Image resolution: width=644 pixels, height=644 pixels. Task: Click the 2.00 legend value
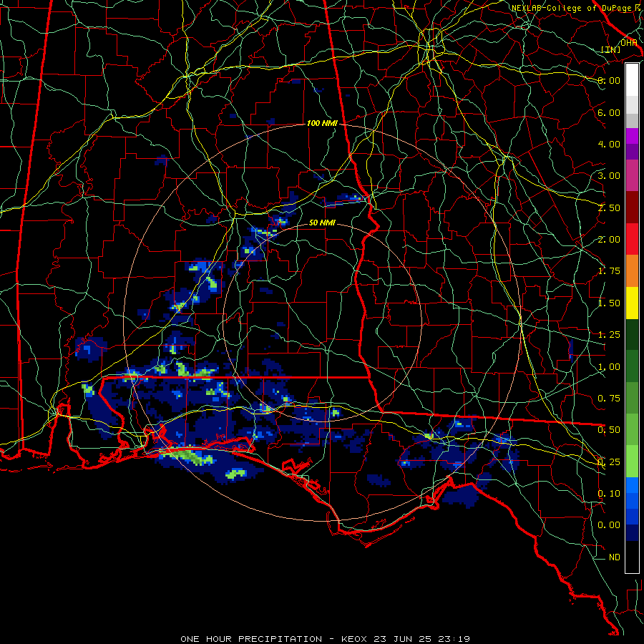609,240
